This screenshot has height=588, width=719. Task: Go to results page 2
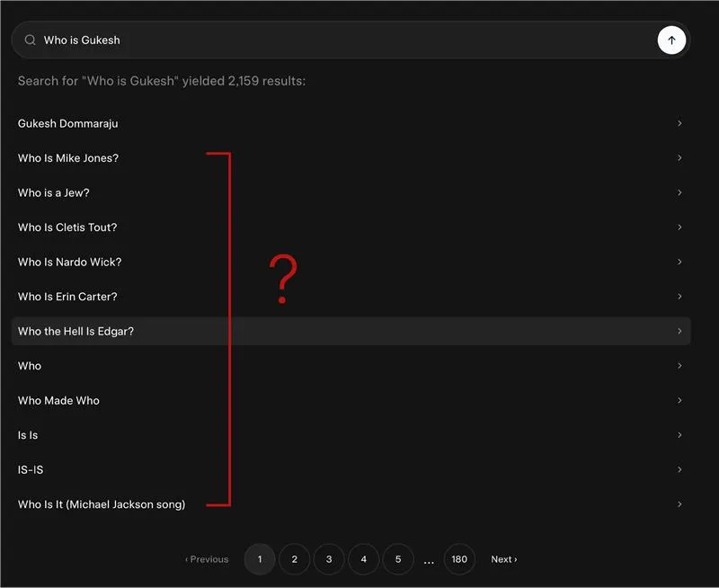294,559
